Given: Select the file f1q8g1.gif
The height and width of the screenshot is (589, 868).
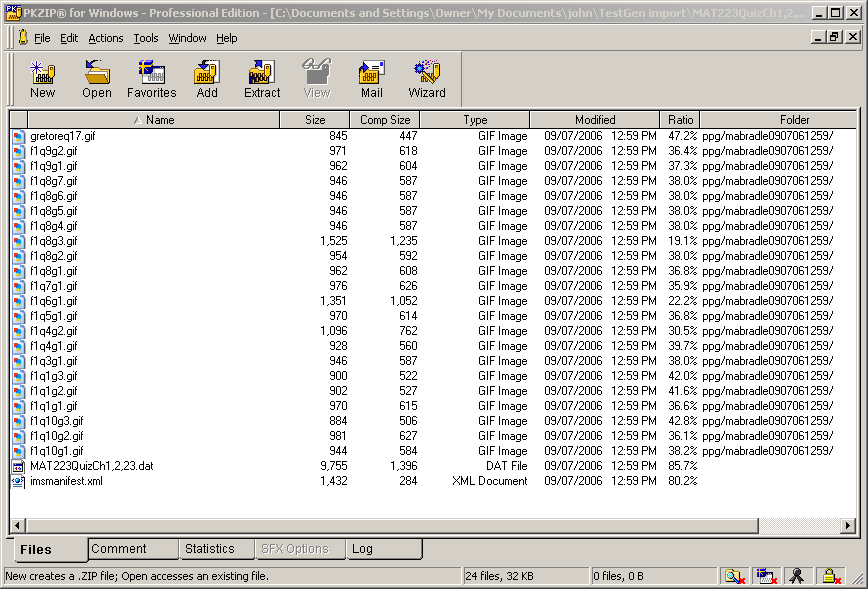Looking at the screenshot, I should point(54,271).
